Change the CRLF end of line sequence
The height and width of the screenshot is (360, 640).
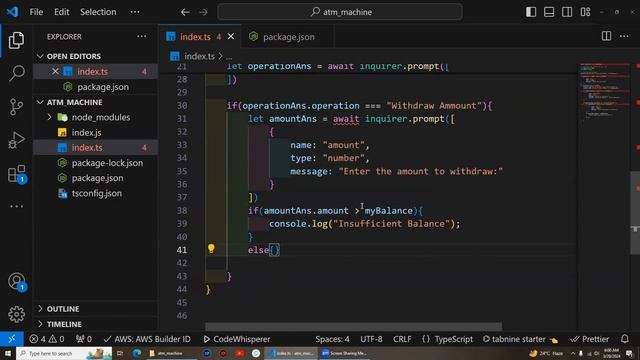click(402, 339)
